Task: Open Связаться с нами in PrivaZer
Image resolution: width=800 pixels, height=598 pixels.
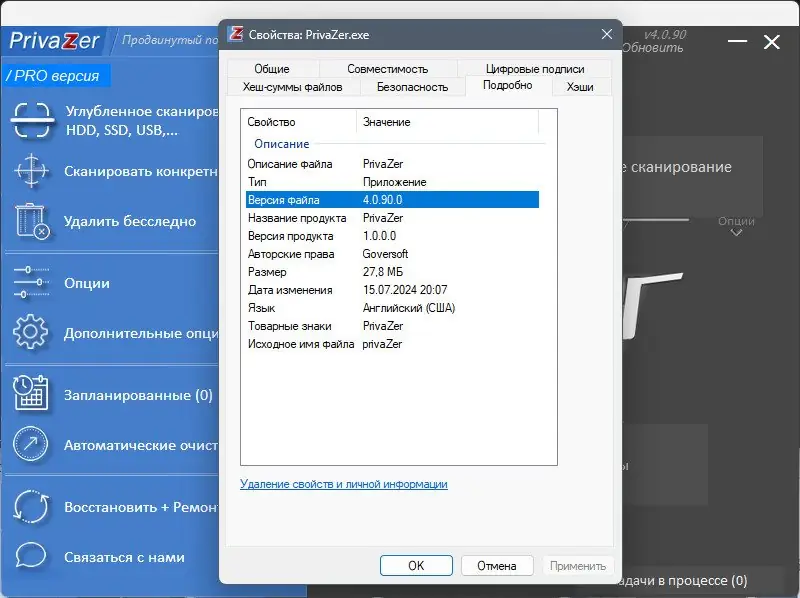Action: [x=124, y=557]
